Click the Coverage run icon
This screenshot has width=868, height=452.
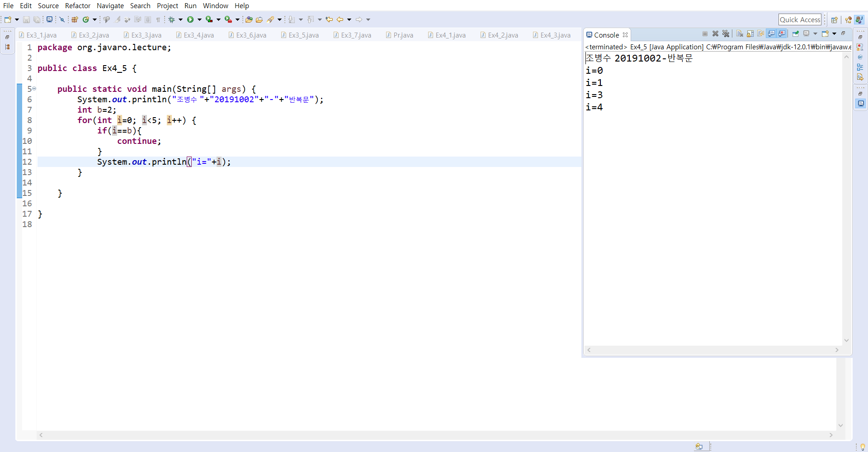209,19
